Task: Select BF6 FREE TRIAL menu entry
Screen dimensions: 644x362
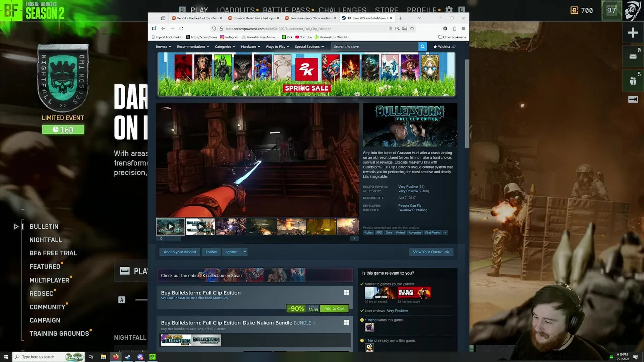Action: coord(53,253)
